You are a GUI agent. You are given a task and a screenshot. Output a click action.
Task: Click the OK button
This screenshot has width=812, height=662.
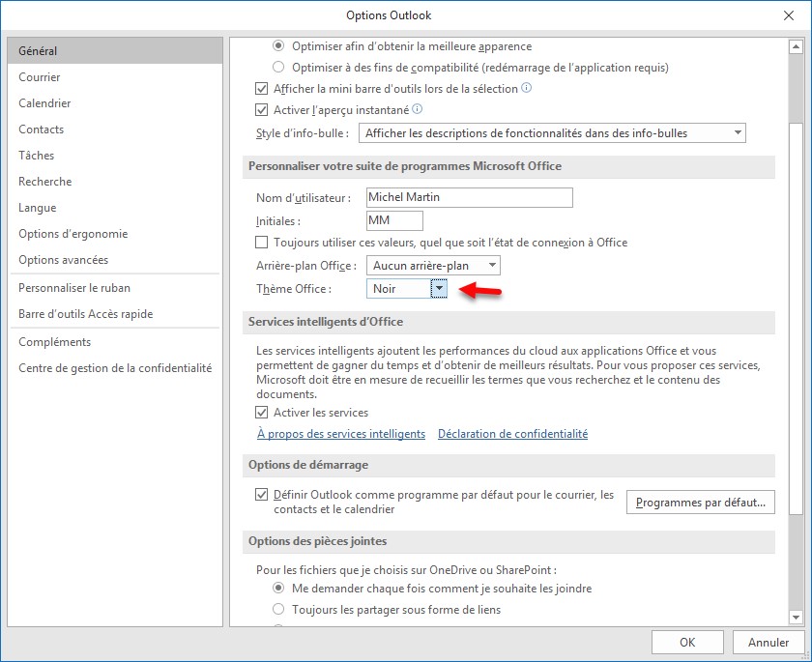click(x=687, y=643)
